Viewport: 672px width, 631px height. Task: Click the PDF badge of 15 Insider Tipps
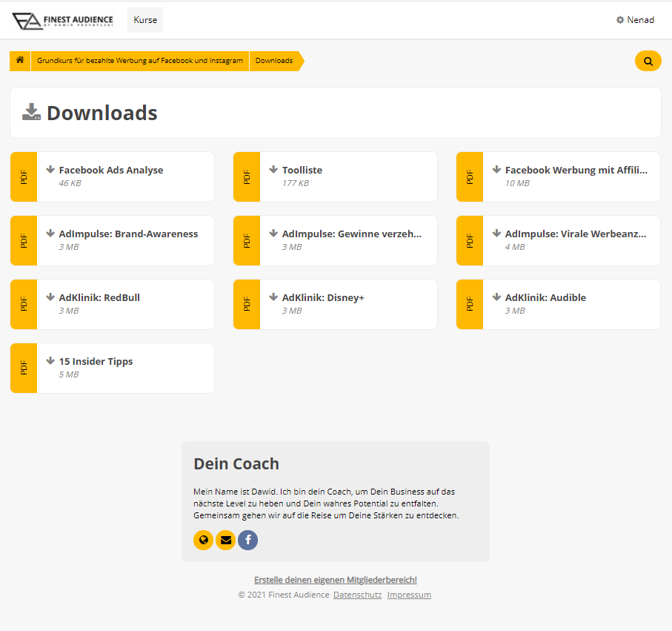coord(24,368)
